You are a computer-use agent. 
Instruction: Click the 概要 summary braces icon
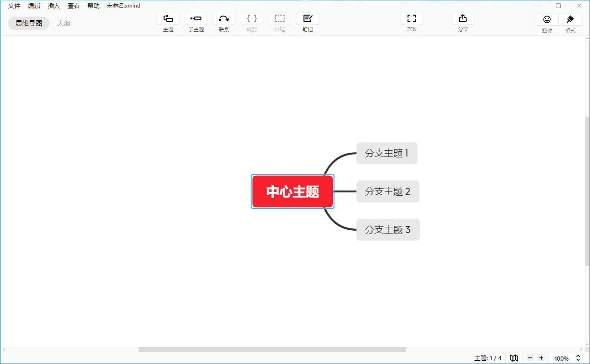[252, 18]
